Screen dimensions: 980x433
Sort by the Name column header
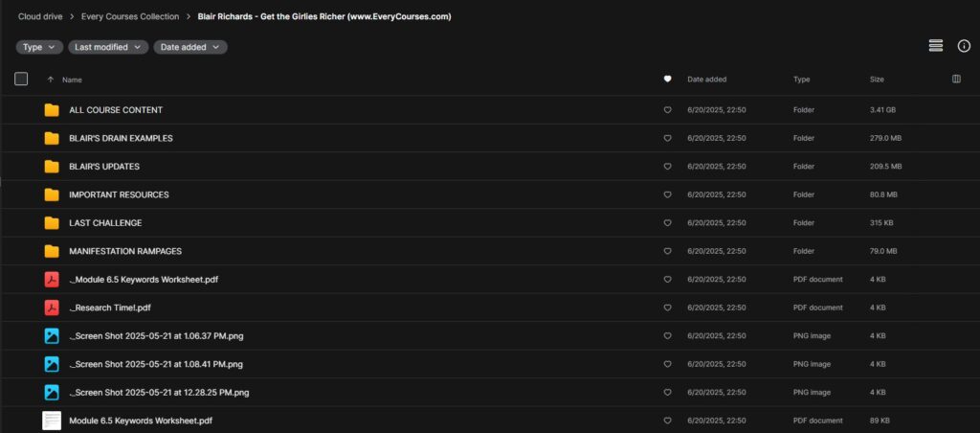coord(72,80)
